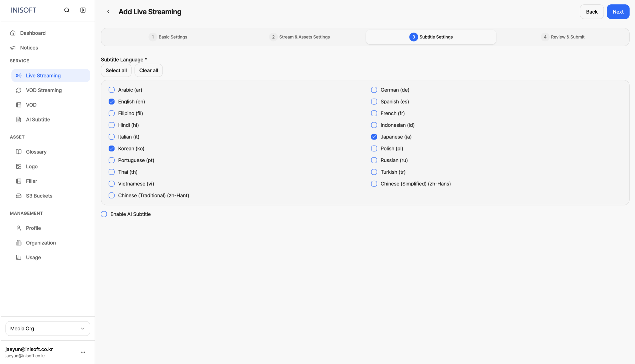The image size is (635, 364).
Task: Enable AI Subtitle checkbox
Action: pos(104,214)
